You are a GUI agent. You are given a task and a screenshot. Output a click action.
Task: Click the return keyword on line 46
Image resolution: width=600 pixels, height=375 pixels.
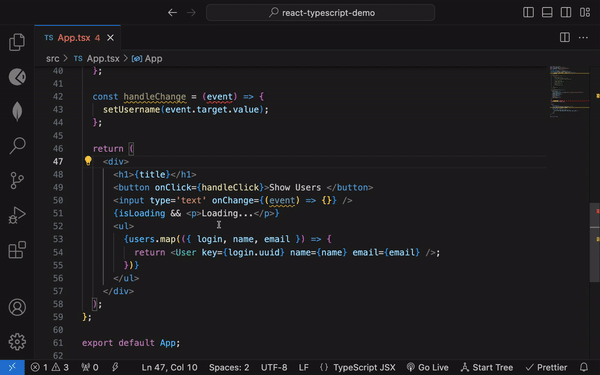(x=108, y=148)
